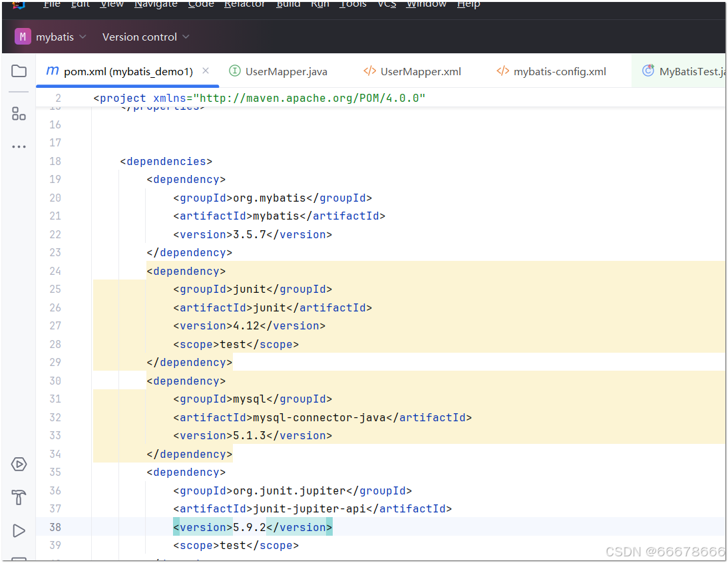This screenshot has height=563, width=728.
Task: Show more tool windows via ellipsis
Action: 19,147
